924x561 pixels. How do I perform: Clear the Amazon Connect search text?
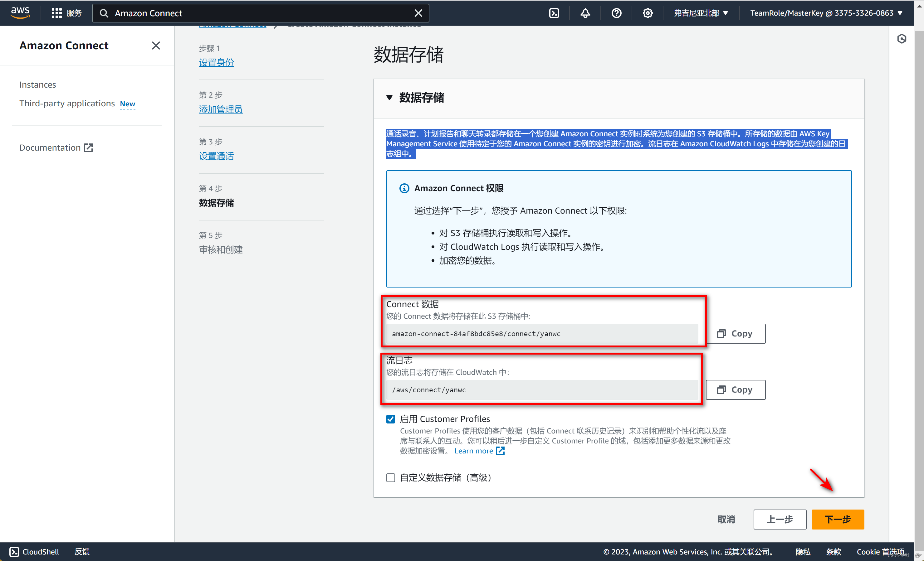tap(418, 13)
